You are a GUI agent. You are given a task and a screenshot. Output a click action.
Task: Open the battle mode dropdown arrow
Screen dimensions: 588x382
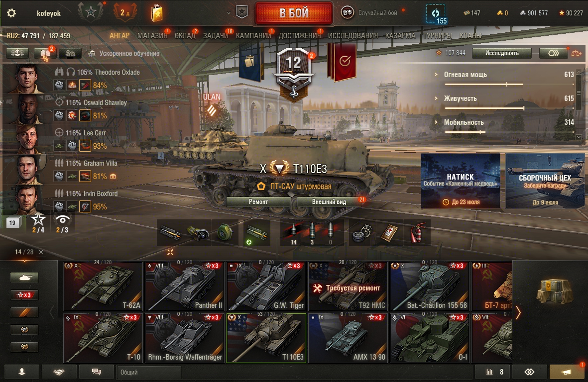pyautogui.click(x=229, y=13)
